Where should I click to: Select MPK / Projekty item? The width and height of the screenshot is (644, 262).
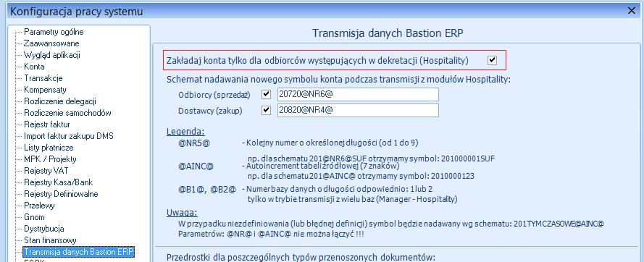pyautogui.click(x=50, y=159)
